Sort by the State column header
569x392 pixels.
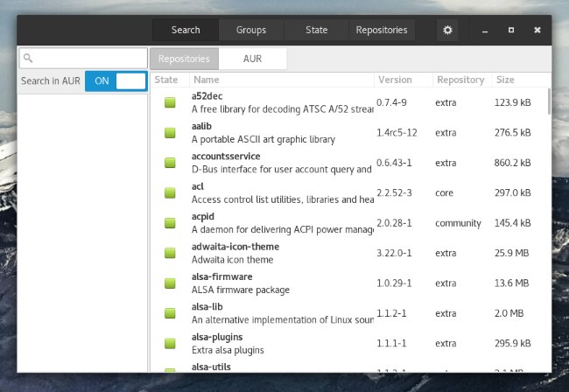[170, 80]
